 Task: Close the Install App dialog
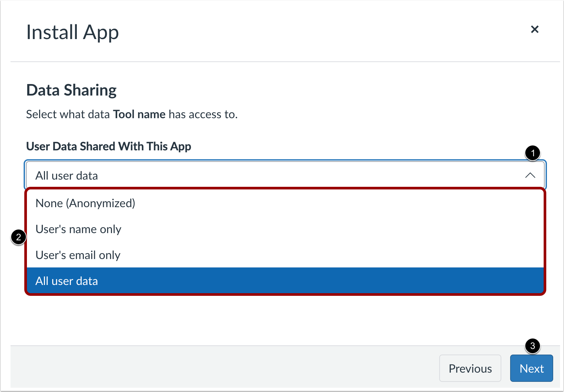click(x=535, y=29)
